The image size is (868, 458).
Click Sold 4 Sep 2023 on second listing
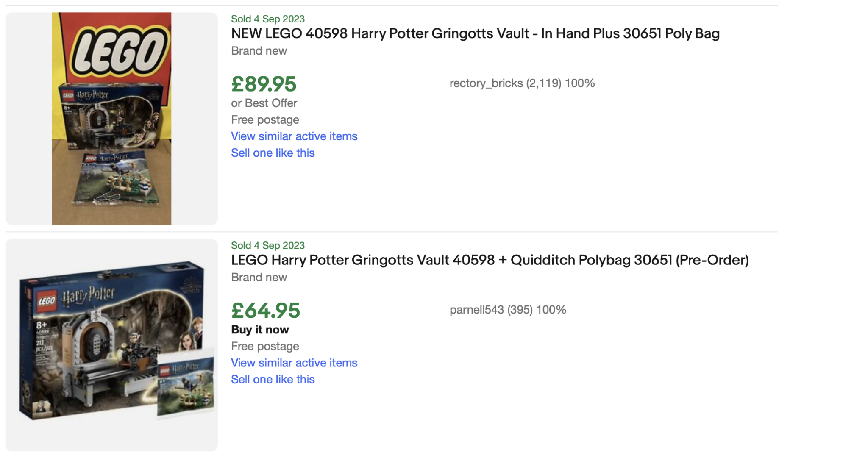coord(267,245)
